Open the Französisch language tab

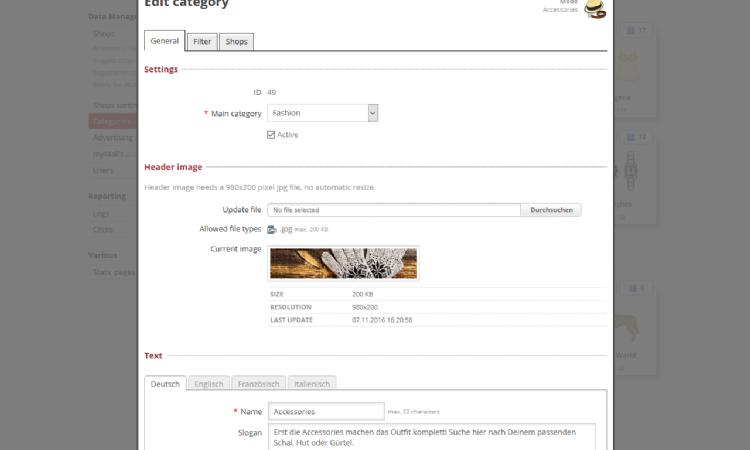pyautogui.click(x=259, y=383)
